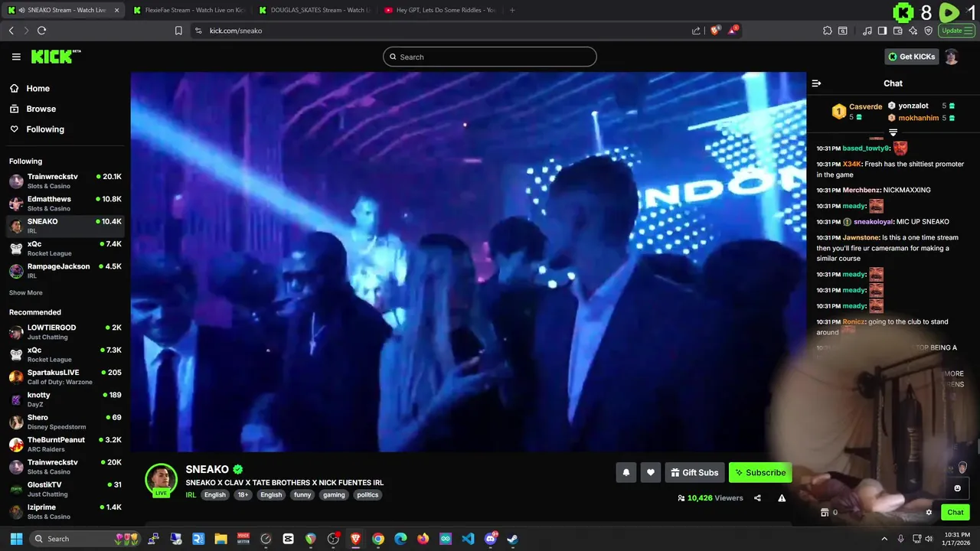This screenshot has height=551, width=980.
Task: Toggle the system volume icon
Action: (929, 539)
